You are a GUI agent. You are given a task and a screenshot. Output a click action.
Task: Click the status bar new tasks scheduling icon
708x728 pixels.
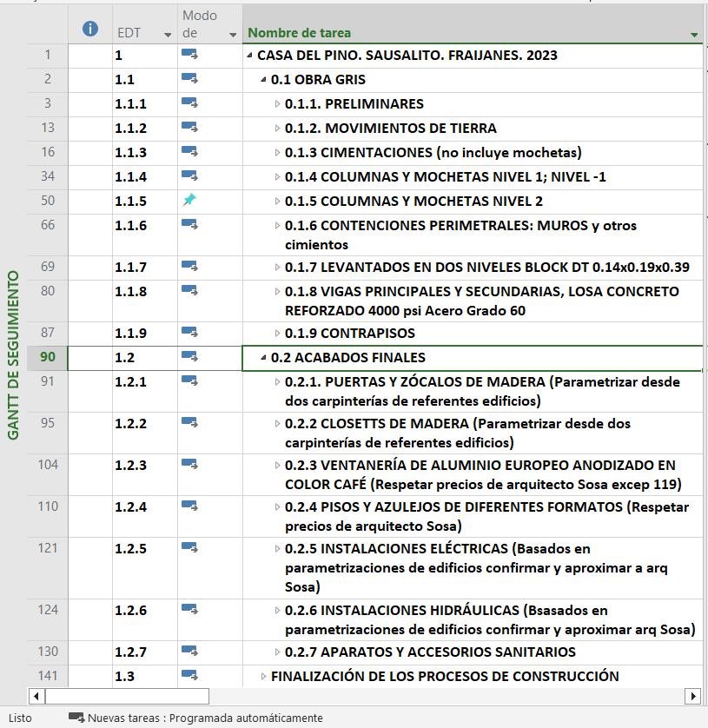point(76,718)
